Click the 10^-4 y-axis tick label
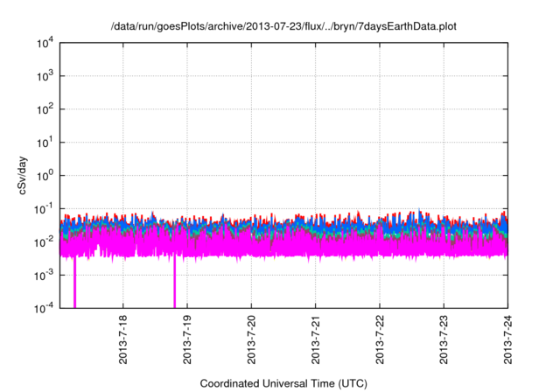This screenshot has height=392, width=560. coord(44,308)
